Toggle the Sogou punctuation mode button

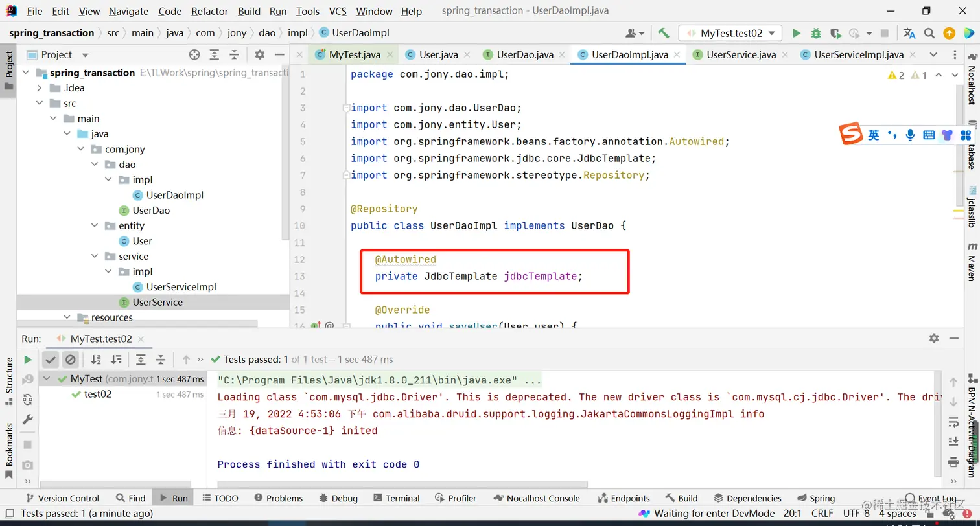coord(892,135)
